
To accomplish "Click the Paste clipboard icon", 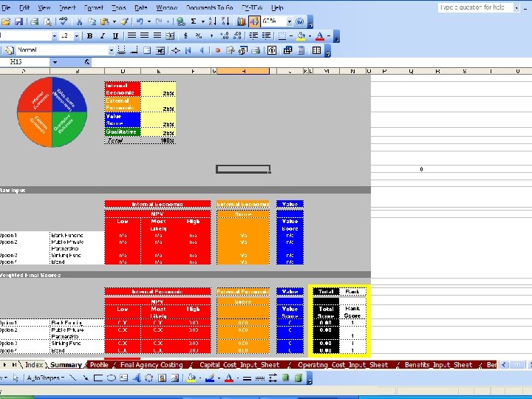I will [105, 21].
